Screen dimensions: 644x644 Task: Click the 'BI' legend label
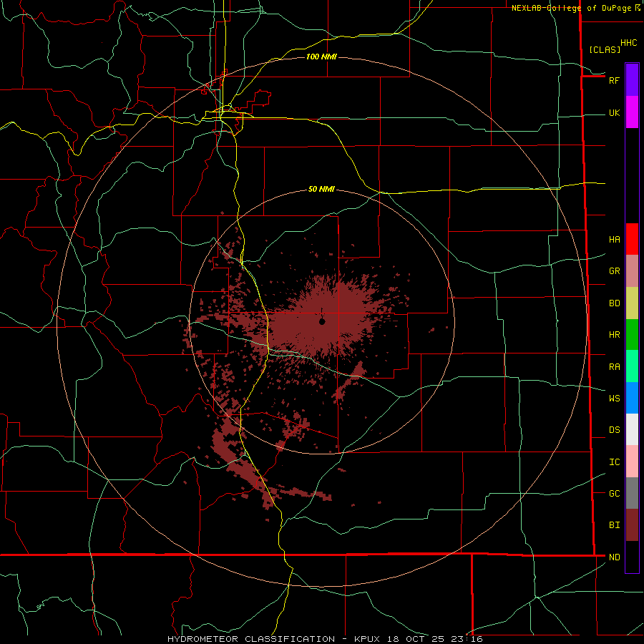[614, 525]
